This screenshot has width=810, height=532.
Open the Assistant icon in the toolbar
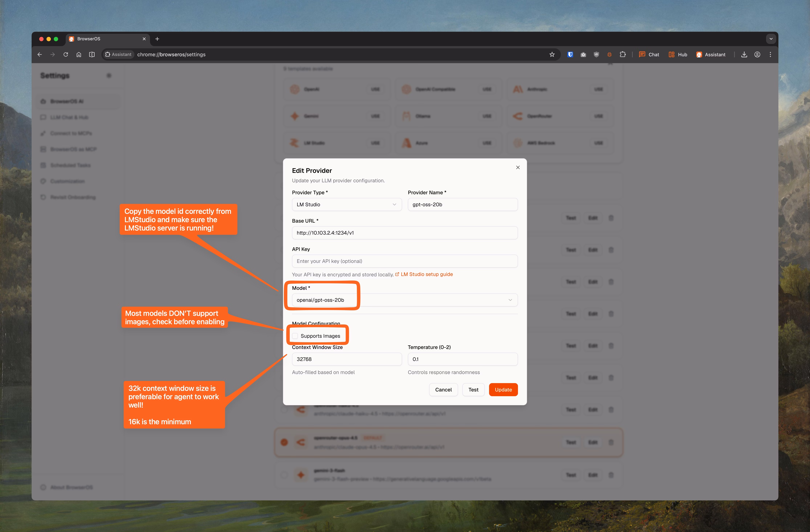click(x=699, y=54)
